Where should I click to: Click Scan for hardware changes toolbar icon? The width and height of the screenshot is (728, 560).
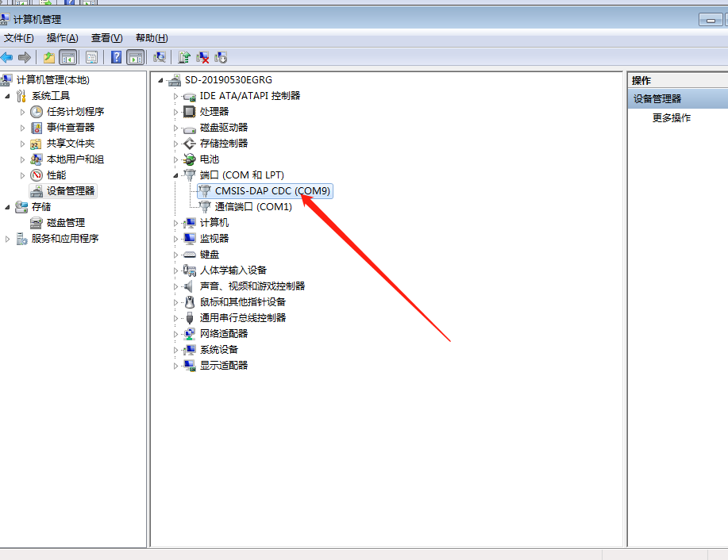pyautogui.click(x=160, y=57)
